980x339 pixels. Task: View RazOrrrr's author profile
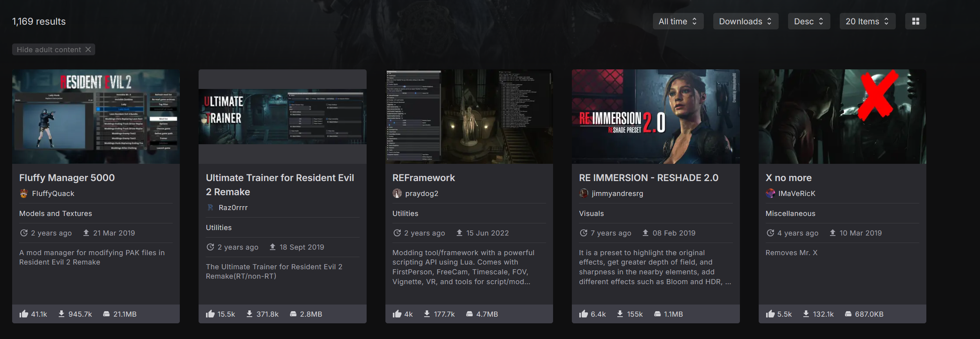(x=233, y=208)
